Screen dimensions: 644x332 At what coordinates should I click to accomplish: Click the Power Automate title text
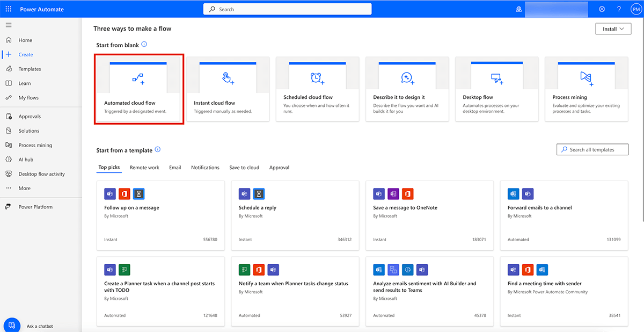(x=41, y=9)
